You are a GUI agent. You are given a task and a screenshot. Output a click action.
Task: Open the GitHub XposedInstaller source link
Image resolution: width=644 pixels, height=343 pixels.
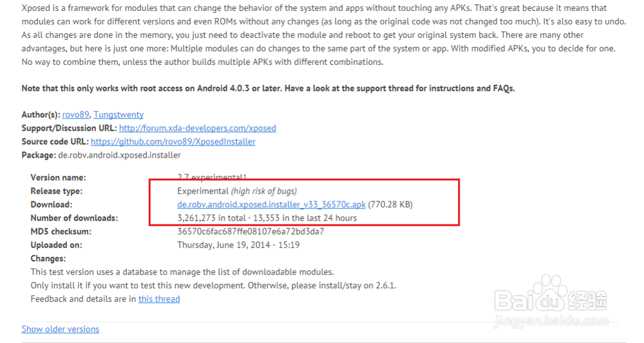(173, 142)
